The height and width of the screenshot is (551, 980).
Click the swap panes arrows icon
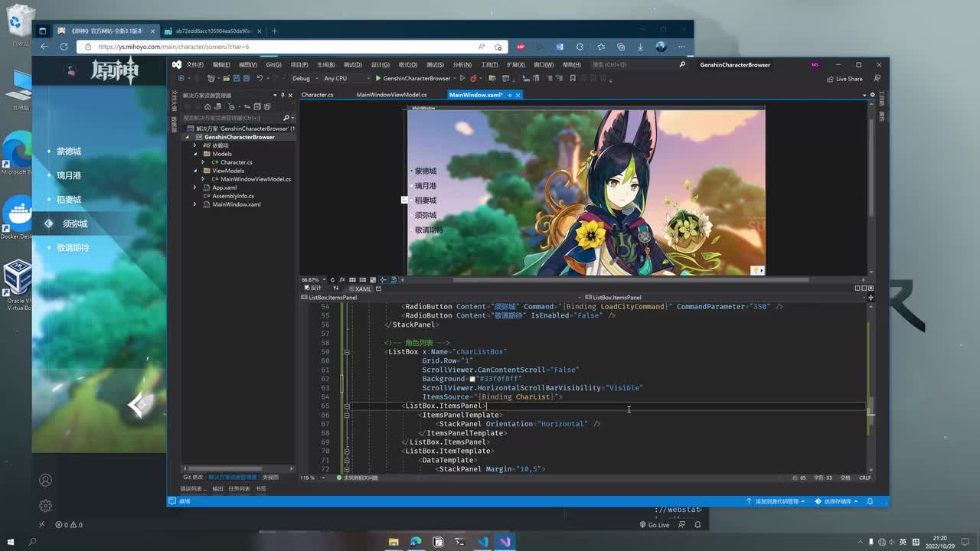[x=335, y=289]
